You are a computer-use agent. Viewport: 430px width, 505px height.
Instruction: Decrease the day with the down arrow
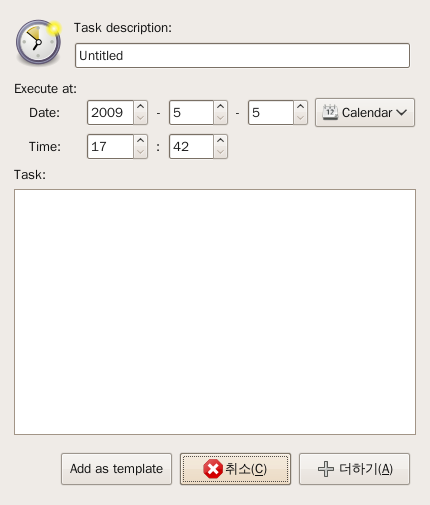tap(300, 118)
